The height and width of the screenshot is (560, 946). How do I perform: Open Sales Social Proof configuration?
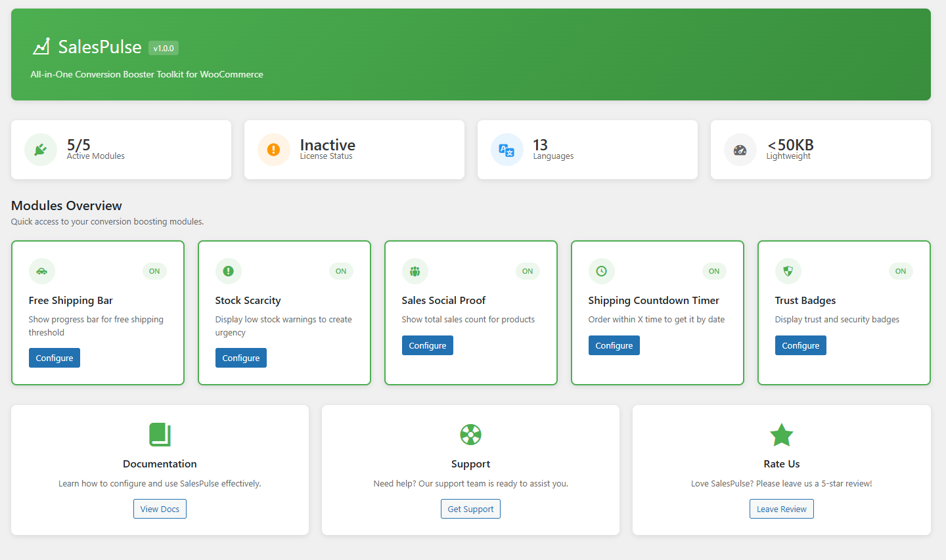pos(427,345)
